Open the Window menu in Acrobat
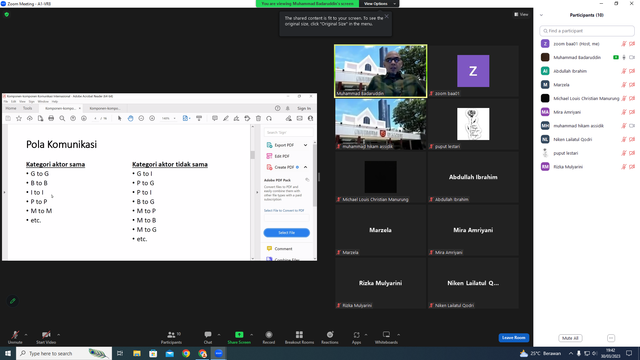 (x=43, y=101)
